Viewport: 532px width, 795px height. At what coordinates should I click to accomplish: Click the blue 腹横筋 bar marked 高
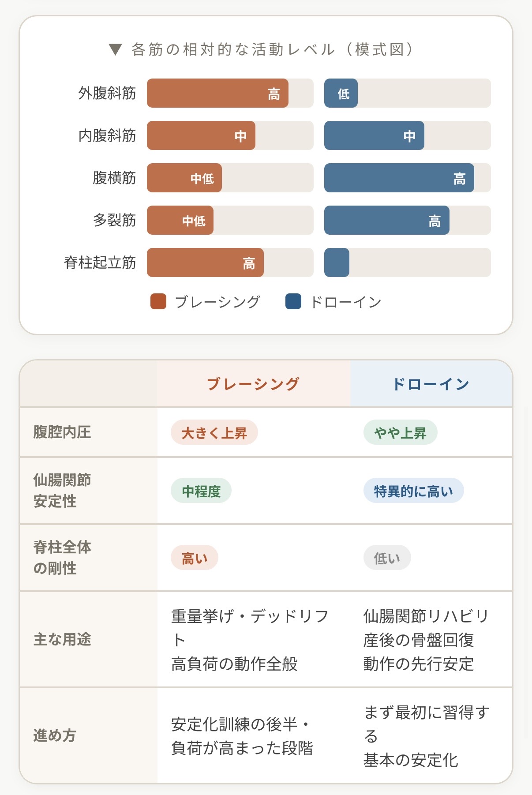(399, 178)
